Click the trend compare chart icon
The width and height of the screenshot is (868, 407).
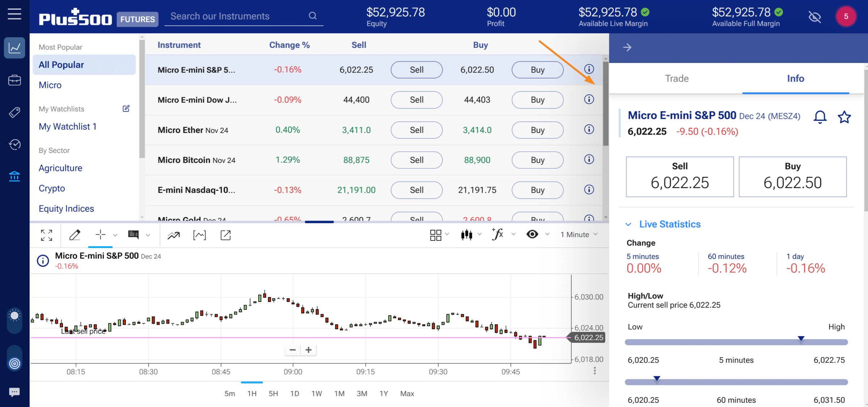pos(174,235)
